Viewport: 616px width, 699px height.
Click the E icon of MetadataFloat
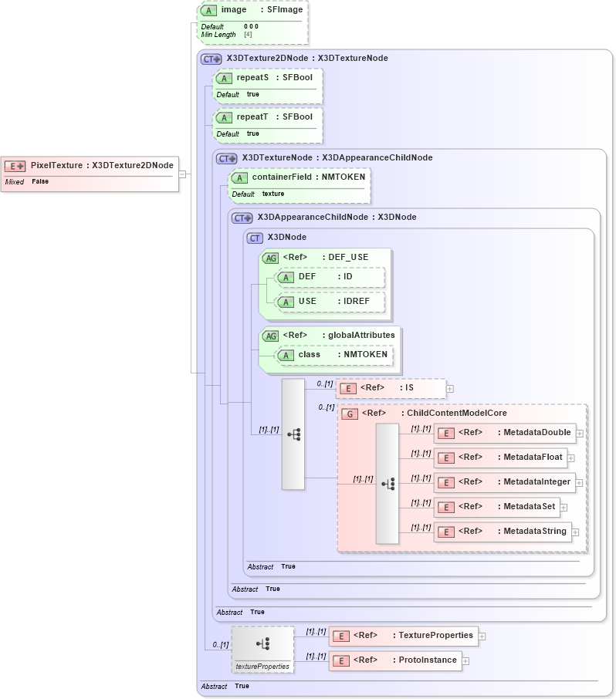coord(446,458)
